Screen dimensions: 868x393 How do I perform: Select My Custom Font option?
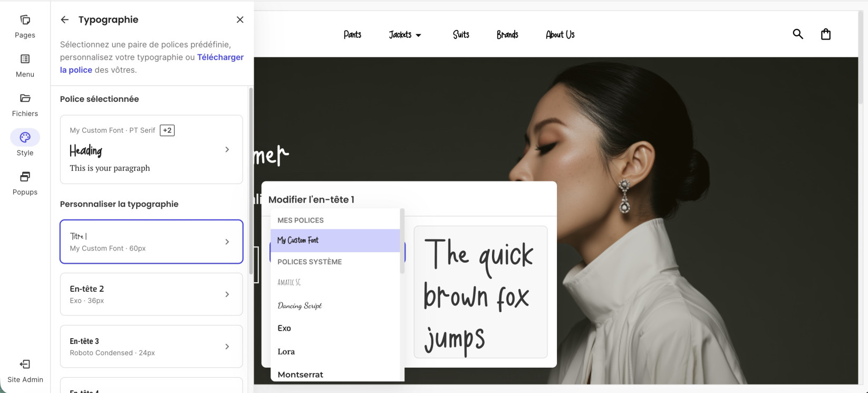pos(335,241)
